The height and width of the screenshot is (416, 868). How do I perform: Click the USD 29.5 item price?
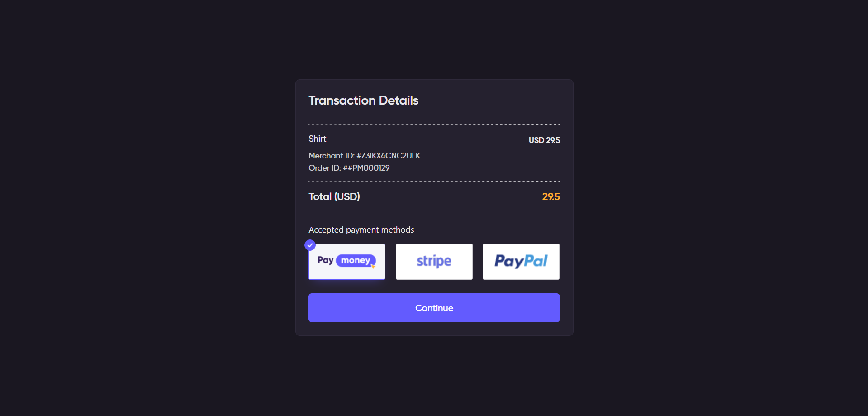[544, 140]
